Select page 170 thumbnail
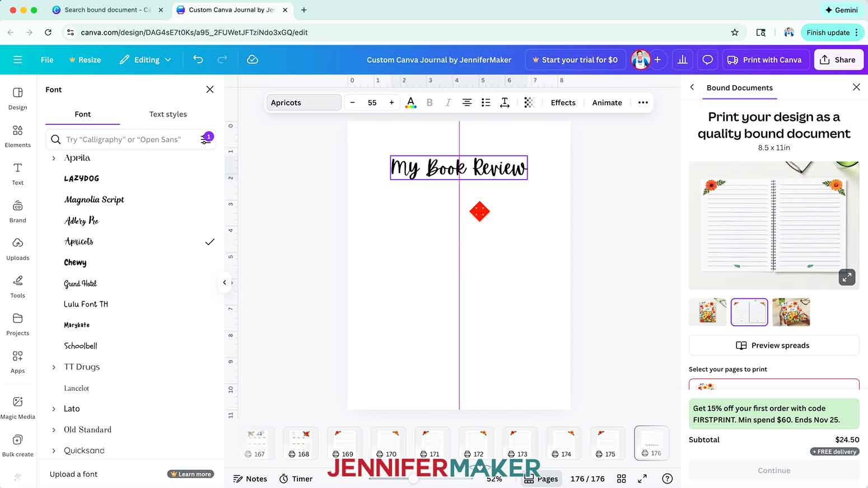Viewport: 868px width, 488px height. (388, 443)
